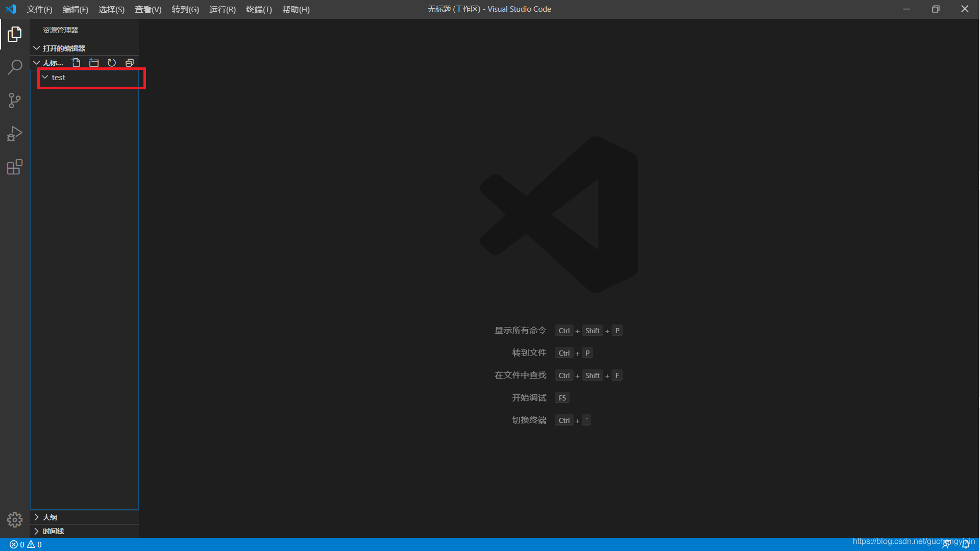Open the 运行(R) menu
Screen dimensions: 980x551
point(223,9)
